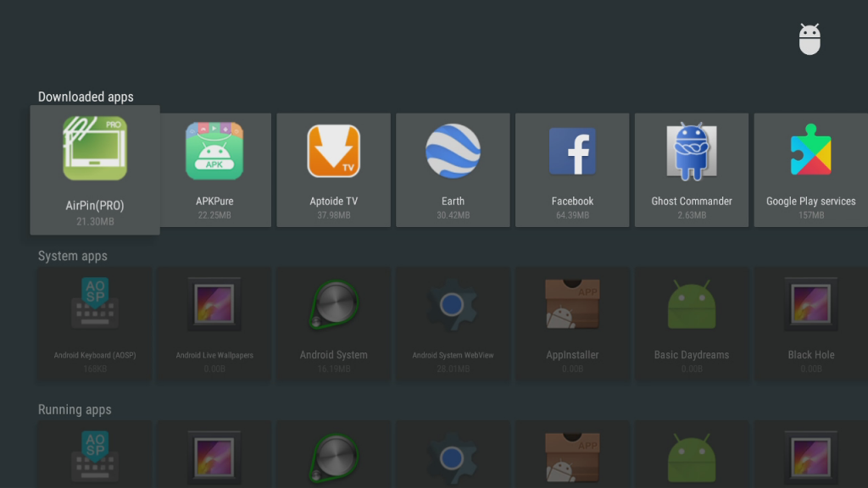Image resolution: width=868 pixels, height=488 pixels.
Task: Select last picture frame icon in Running apps
Action: point(811,457)
